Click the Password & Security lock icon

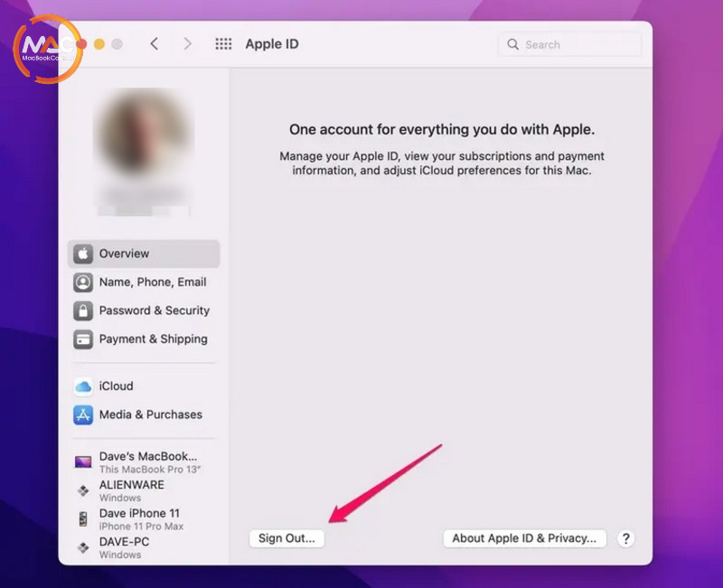(x=83, y=311)
